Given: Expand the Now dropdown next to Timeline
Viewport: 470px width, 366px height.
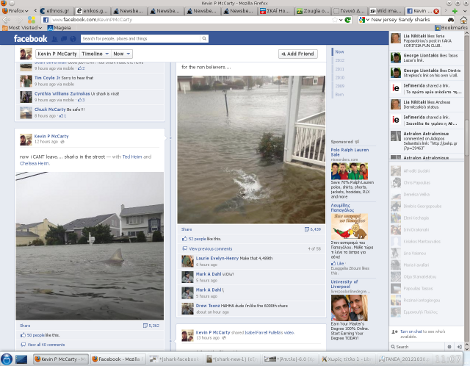Looking at the screenshot, I should 121,54.
